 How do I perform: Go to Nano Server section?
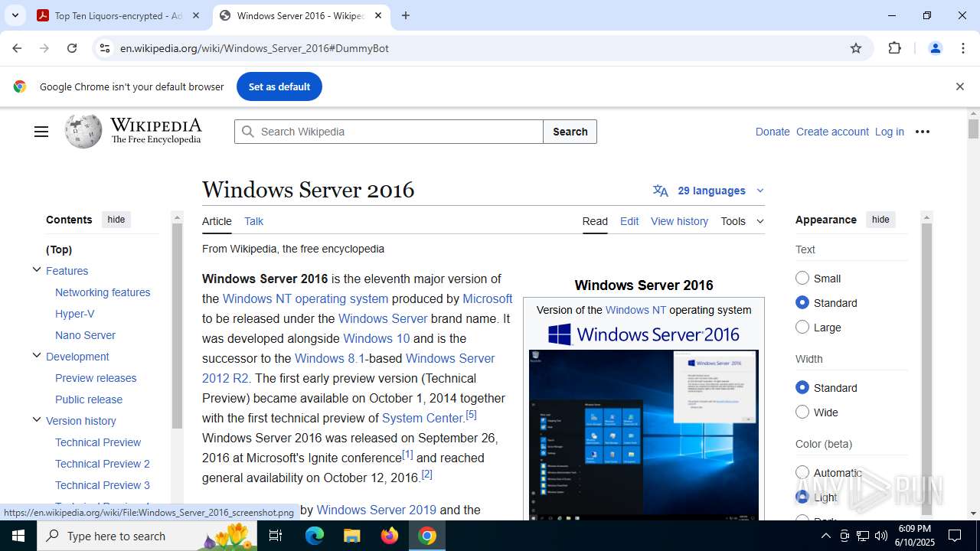click(x=85, y=335)
